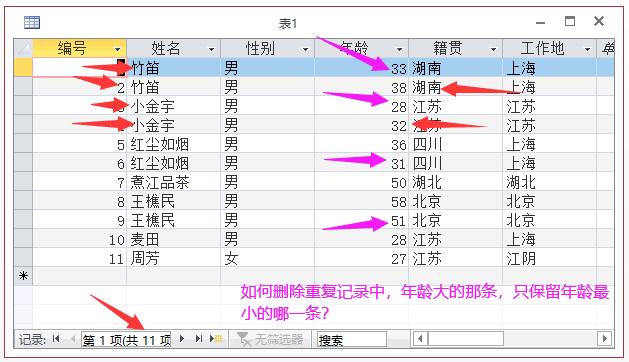Click the 无筛选器 filter button
This screenshot has height=362, width=629.
tap(270, 340)
